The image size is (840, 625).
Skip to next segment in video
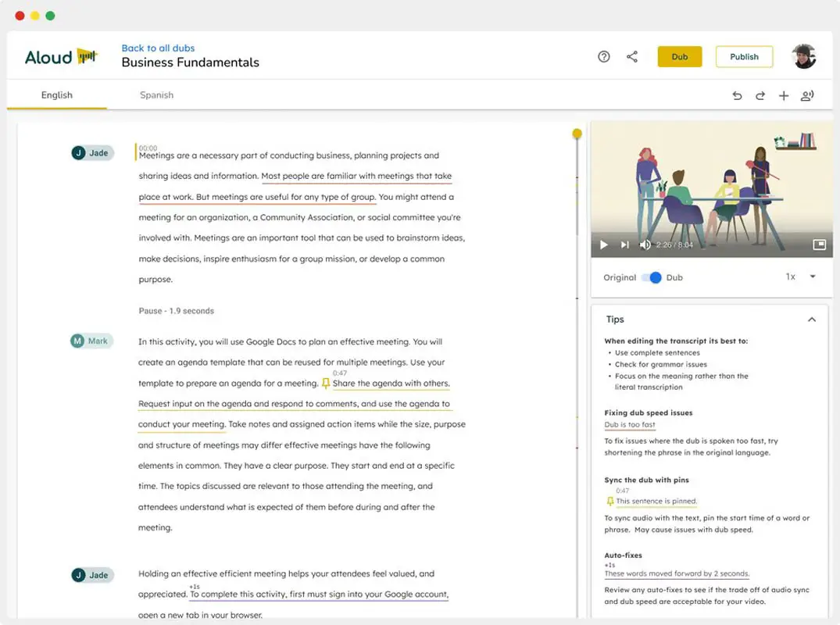pos(624,245)
